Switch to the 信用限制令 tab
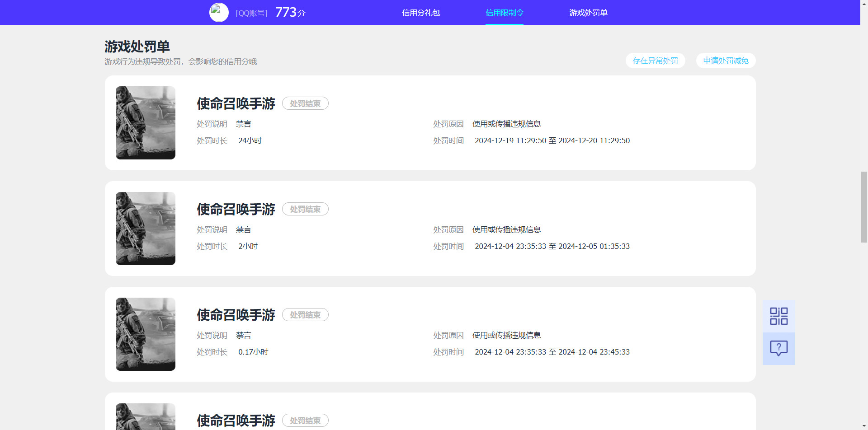The image size is (868, 430). [505, 13]
